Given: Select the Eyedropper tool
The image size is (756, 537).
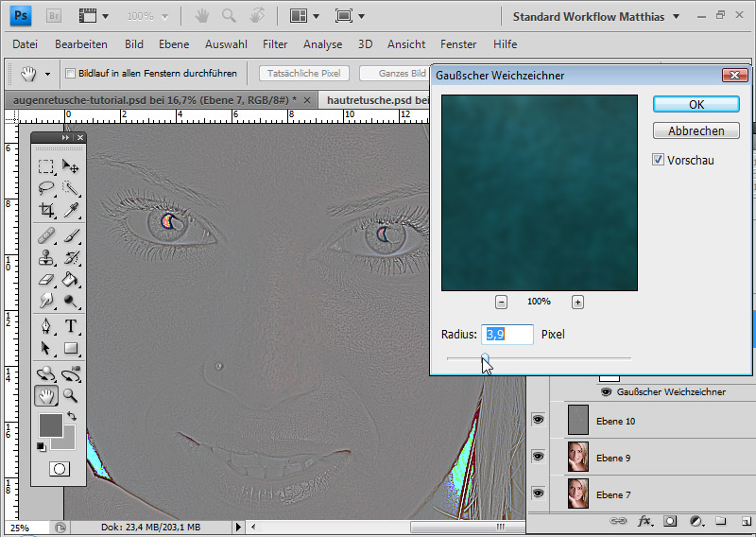Looking at the screenshot, I should pos(71,210).
